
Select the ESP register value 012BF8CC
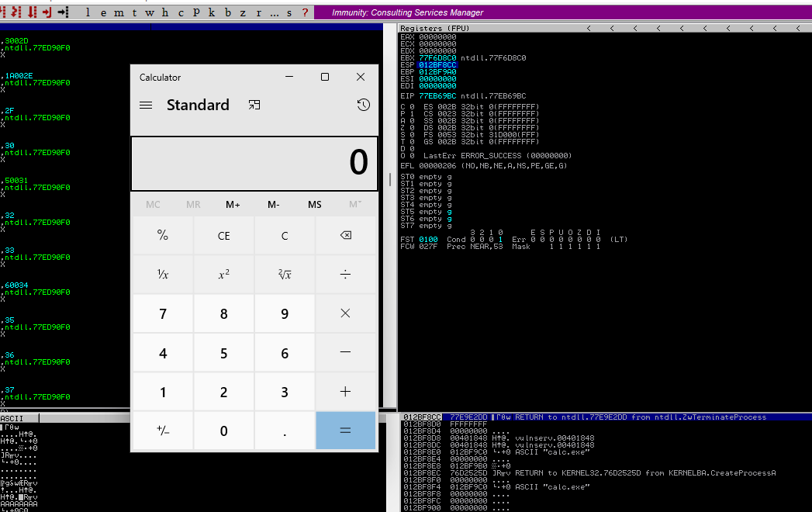pyautogui.click(x=438, y=64)
